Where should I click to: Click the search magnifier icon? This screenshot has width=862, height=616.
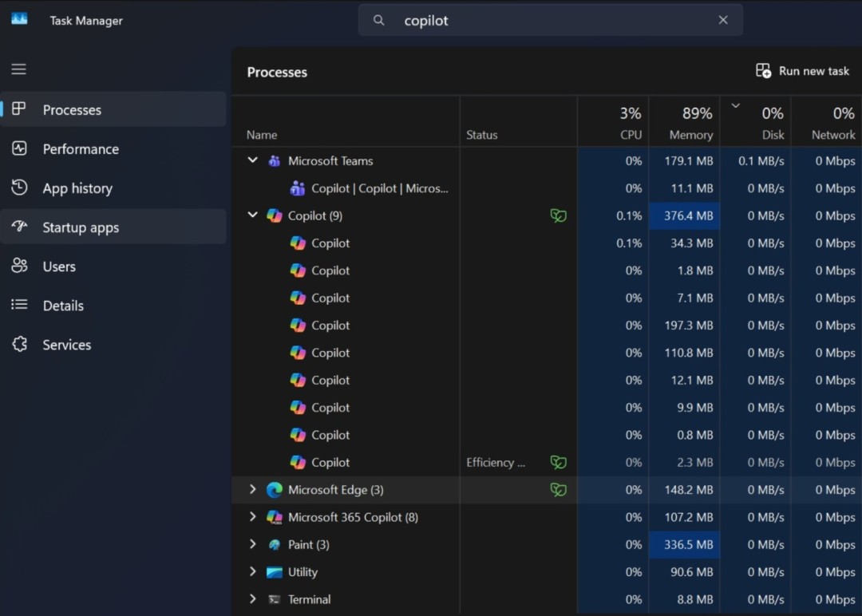(x=378, y=20)
